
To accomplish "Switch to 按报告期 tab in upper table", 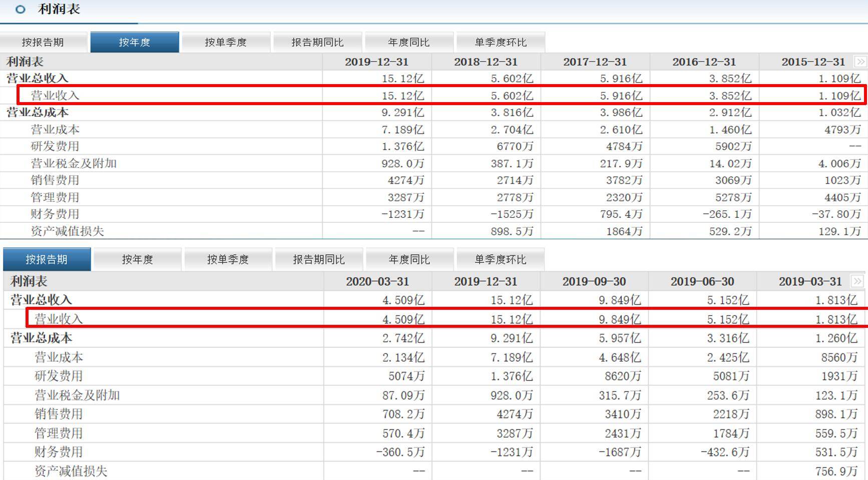I will click(x=43, y=42).
